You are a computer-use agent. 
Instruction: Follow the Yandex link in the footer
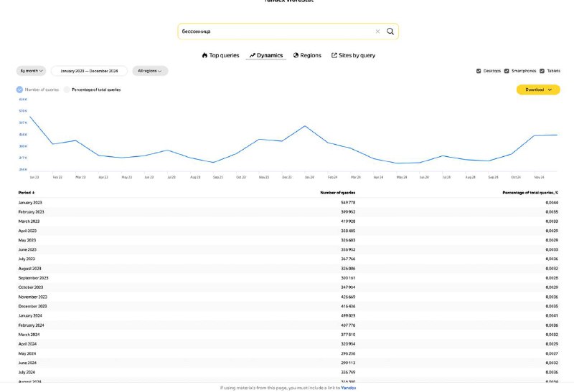(348, 388)
